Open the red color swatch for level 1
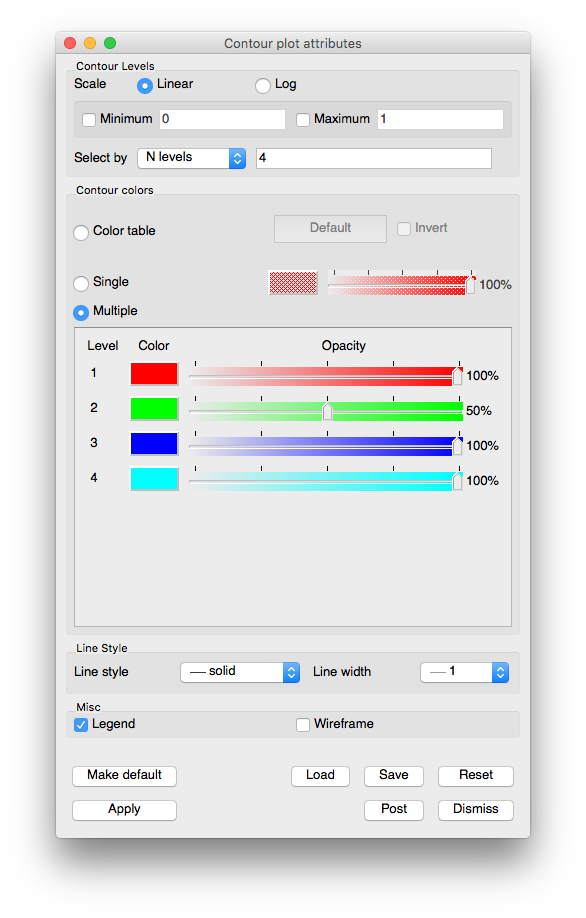Viewport: 586px width, 918px height. click(x=154, y=374)
